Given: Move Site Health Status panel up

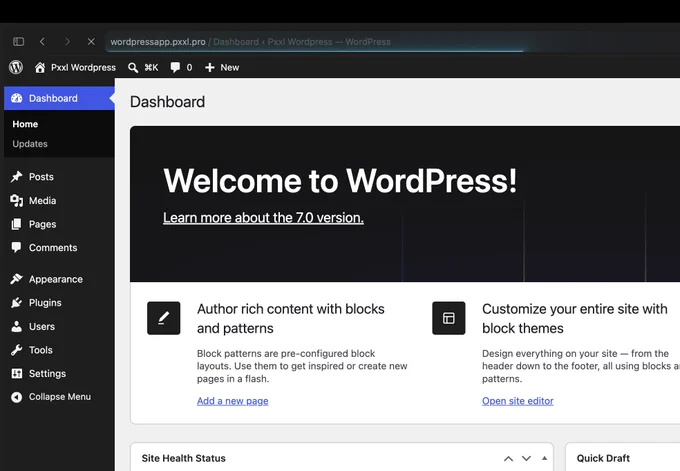Looking at the screenshot, I should tap(508, 458).
